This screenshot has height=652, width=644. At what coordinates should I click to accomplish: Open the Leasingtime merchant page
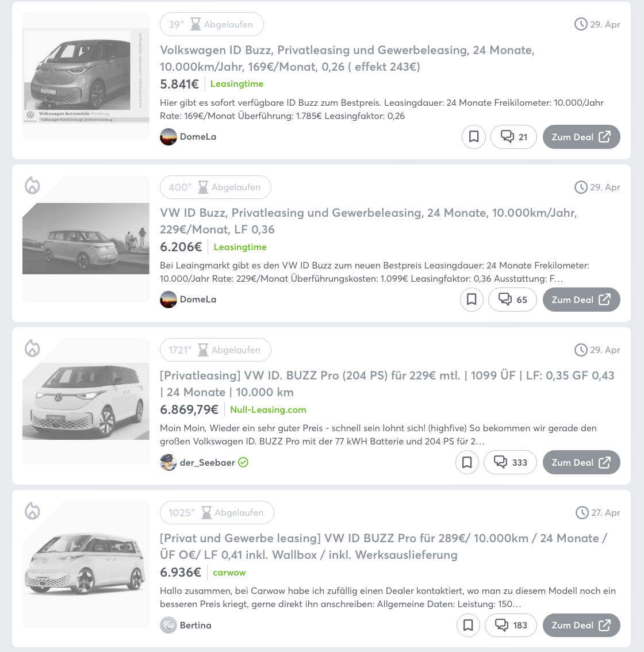[x=236, y=83]
